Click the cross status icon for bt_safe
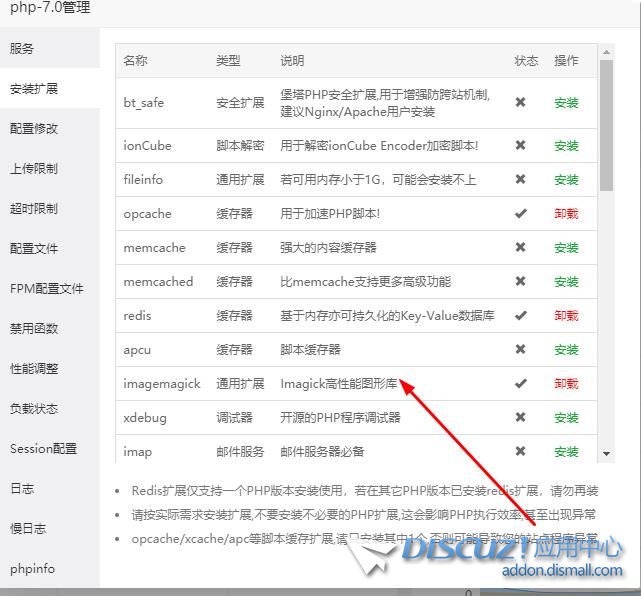 click(x=520, y=102)
